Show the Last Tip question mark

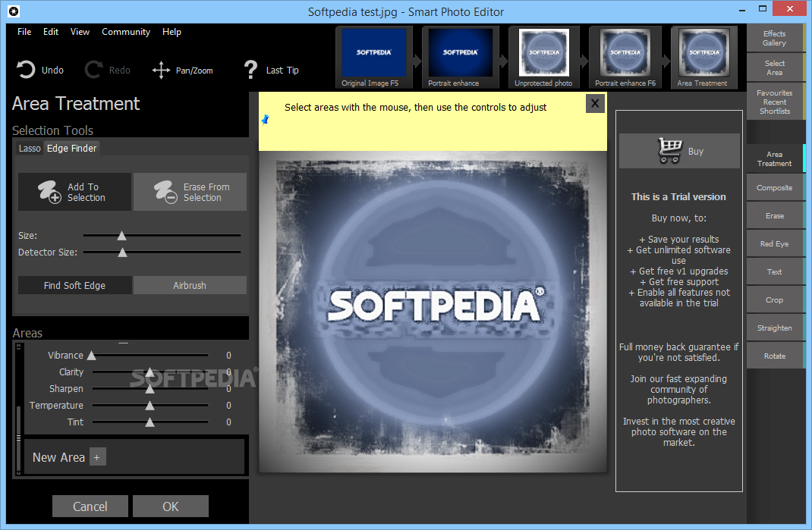pos(250,70)
